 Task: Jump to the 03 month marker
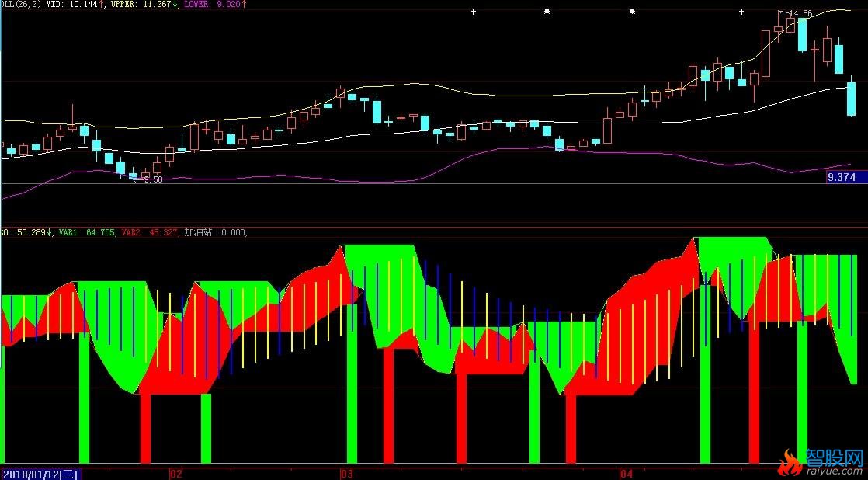click(346, 473)
